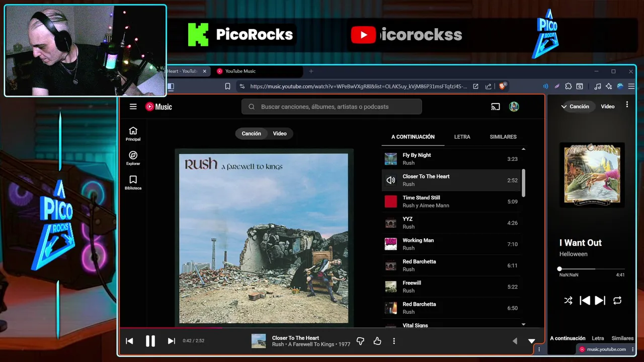
Task: Click the cast to device icon
Action: click(x=496, y=107)
